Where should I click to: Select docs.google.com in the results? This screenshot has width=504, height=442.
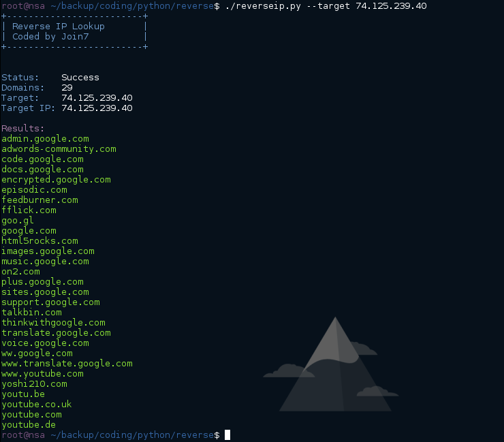(x=42, y=170)
